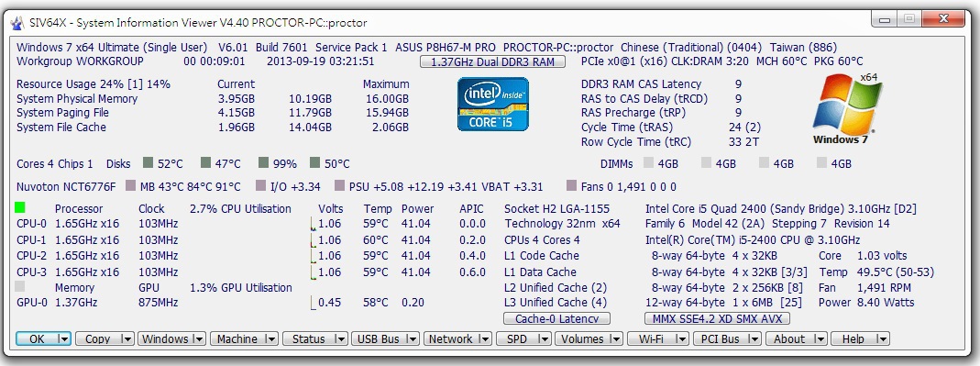Click the Workgroup WORKGROUP text
Image resolution: width=980 pixels, height=366 pixels.
80,61
